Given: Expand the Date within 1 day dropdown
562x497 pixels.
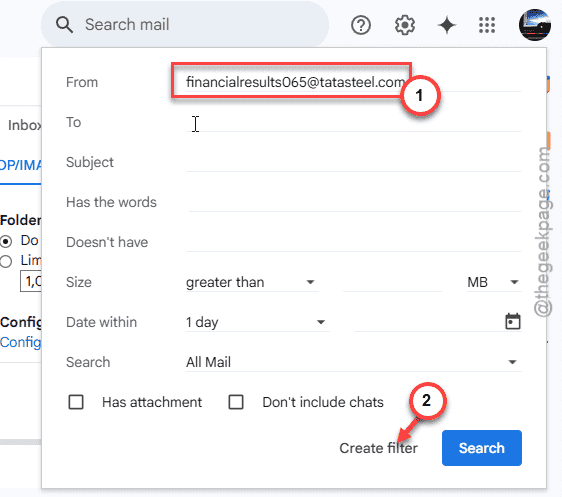Looking at the screenshot, I should (x=257, y=322).
